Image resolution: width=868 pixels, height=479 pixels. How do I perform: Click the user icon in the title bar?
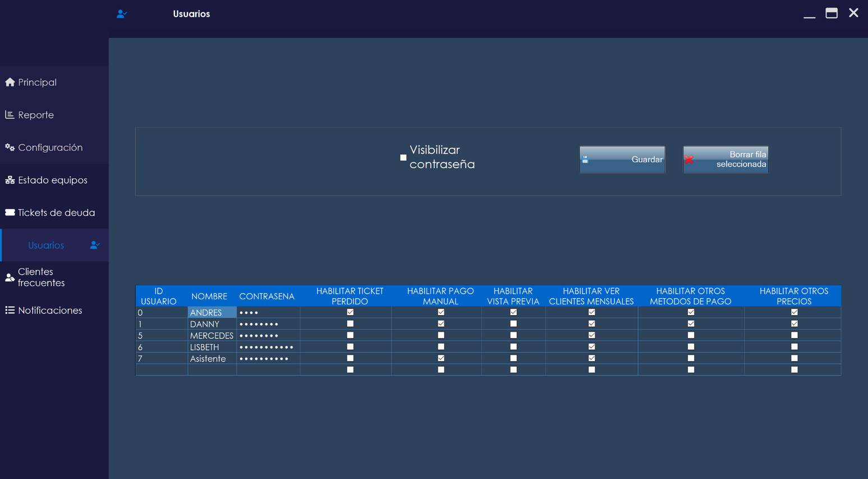pyautogui.click(x=122, y=13)
